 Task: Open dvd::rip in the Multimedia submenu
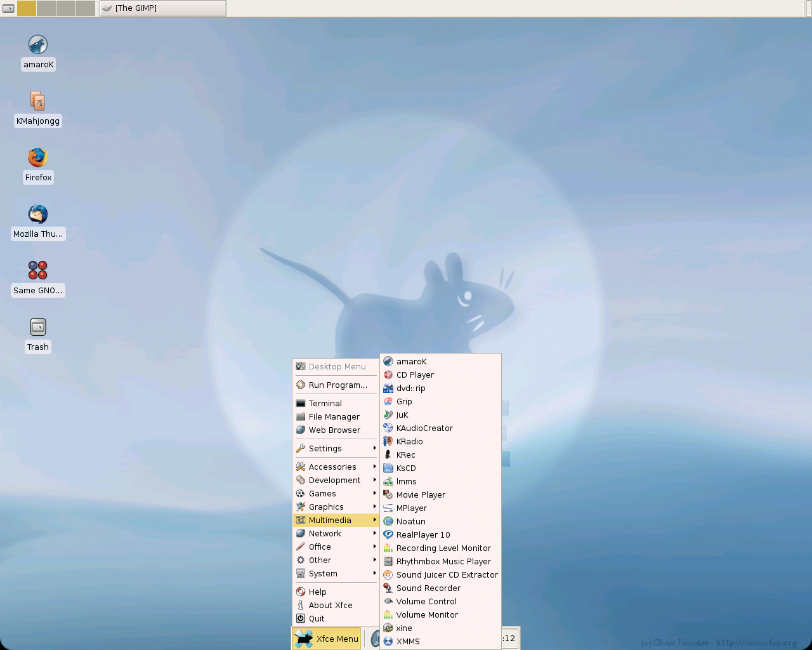(440, 388)
